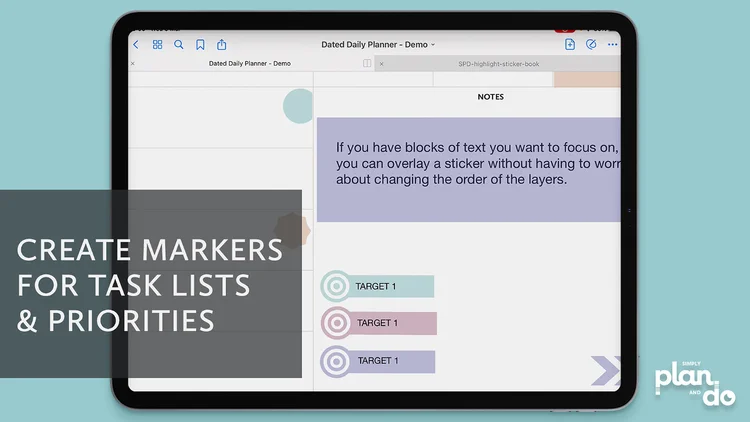Image resolution: width=750 pixels, height=422 pixels.
Task: Add a new page with the page-plus icon
Action: [570, 44]
